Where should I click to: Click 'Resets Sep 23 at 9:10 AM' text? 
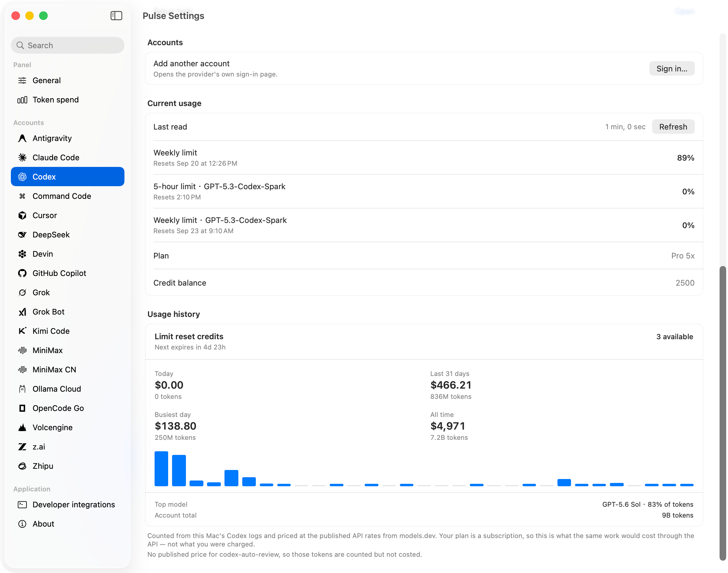tap(193, 231)
